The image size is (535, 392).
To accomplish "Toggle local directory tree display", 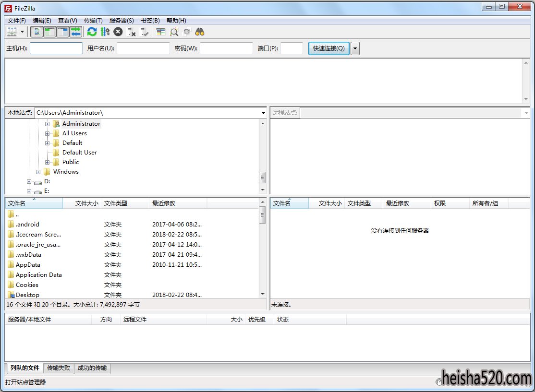I will click(50, 32).
